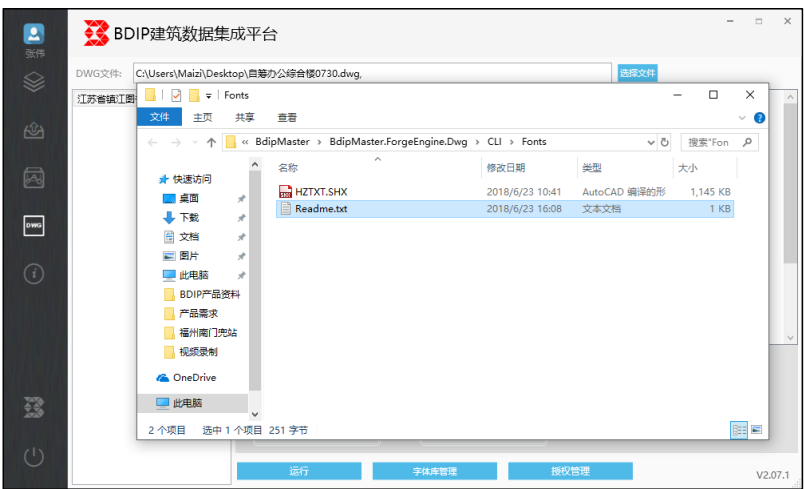Image resolution: width=804 pixels, height=489 pixels.
Task: Click BdipMaster.ForgeEngine.Dwg breadcrumb
Action: tap(398, 142)
